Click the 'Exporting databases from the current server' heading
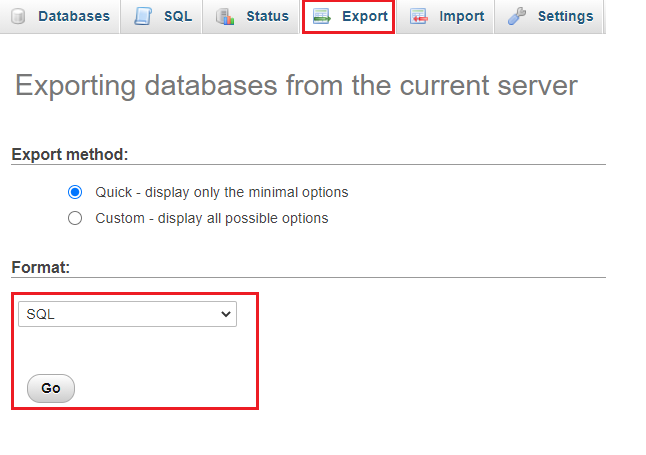Screen dimensions: 646x455 (x=296, y=86)
